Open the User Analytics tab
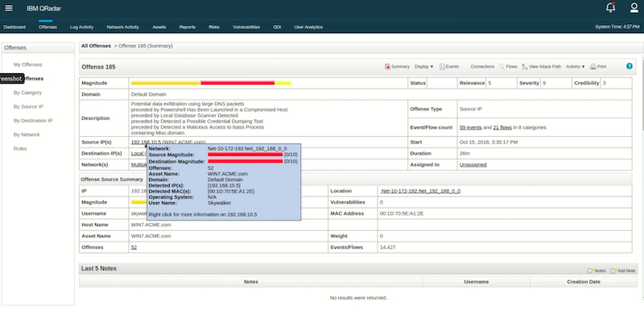Viewport: 644px width, 318px height. pyautogui.click(x=308, y=27)
